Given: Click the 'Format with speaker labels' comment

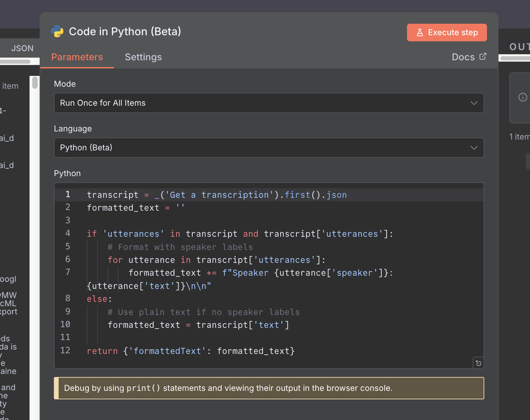Looking at the screenshot, I should point(180,247).
